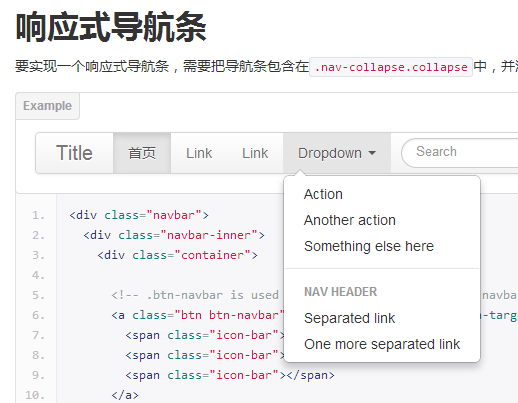Screen dimensions: 518x403
Task: Click code line 3 container div
Action: (x=177, y=255)
